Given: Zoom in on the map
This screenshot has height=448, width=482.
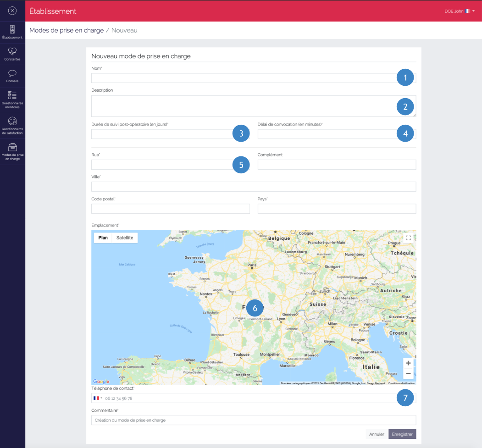Looking at the screenshot, I should coord(408,363).
